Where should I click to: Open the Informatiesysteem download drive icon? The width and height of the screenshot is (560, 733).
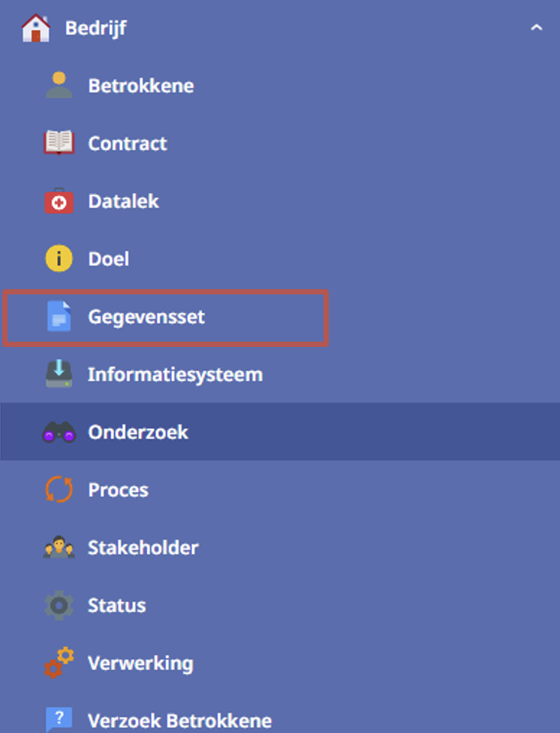click(x=59, y=374)
